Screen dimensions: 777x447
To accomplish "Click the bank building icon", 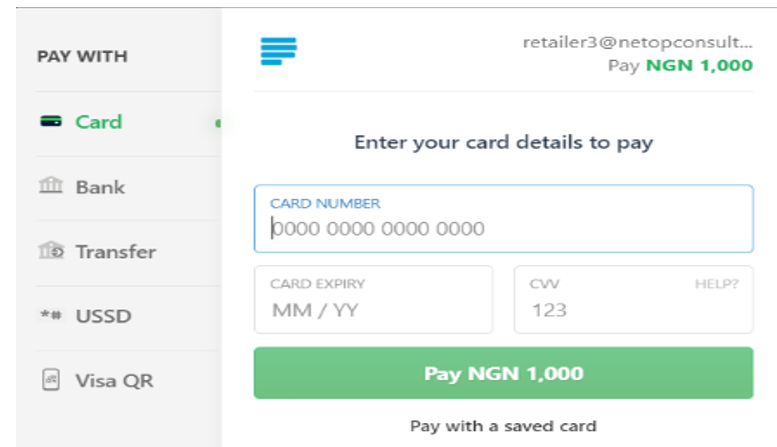I will (x=51, y=185).
